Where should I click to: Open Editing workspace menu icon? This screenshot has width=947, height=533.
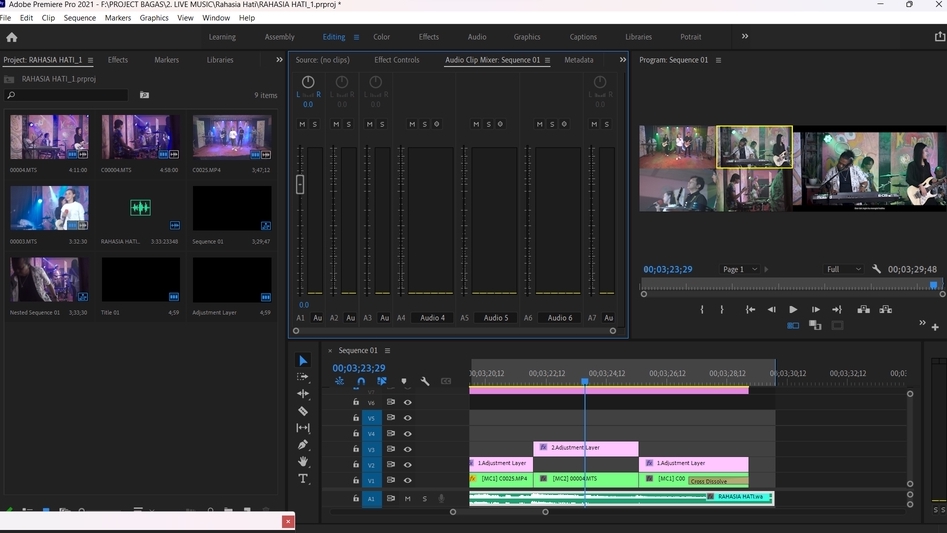click(356, 37)
